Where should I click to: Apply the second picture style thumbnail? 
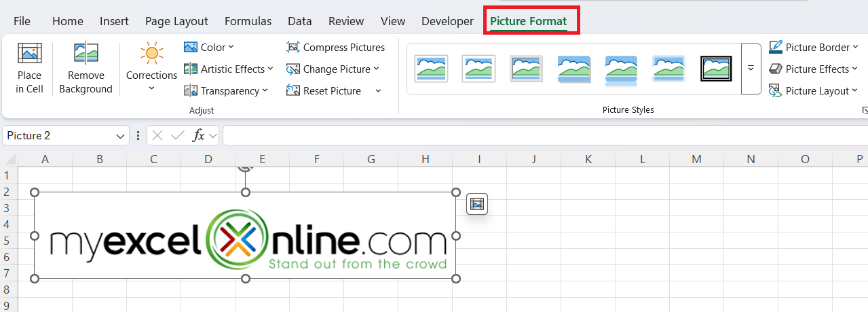478,69
